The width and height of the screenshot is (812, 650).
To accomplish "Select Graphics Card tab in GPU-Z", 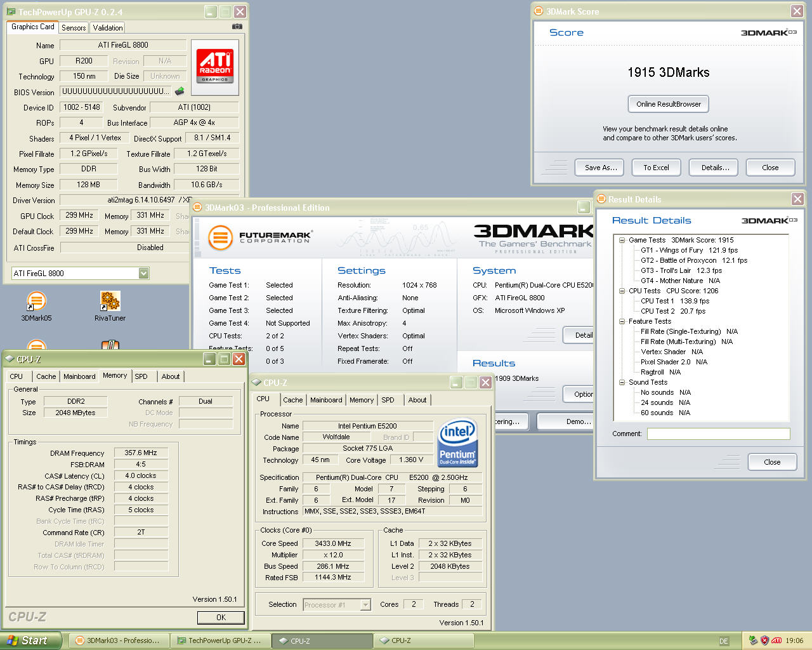I will click(x=33, y=27).
